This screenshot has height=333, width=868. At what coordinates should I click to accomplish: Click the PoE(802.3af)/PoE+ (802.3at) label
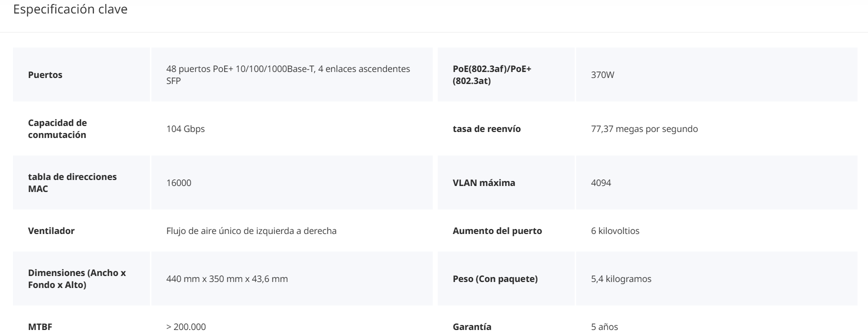click(492, 74)
